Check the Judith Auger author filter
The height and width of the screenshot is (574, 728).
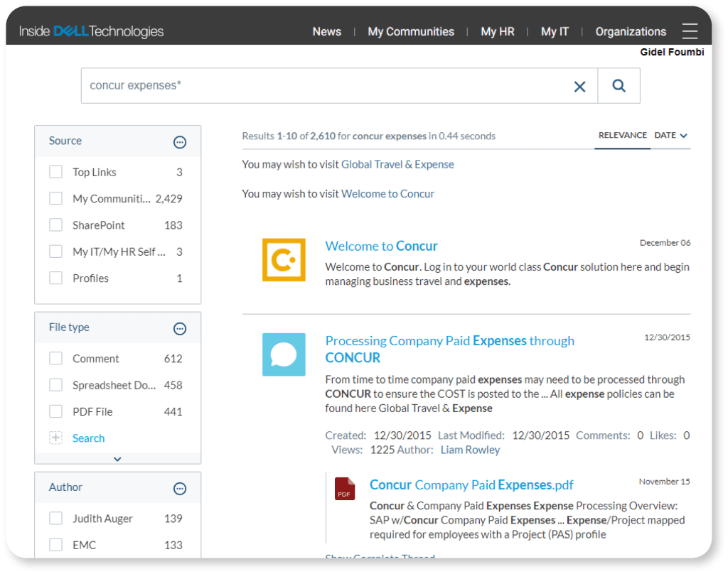pyautogui.click(x=55, y=519)
